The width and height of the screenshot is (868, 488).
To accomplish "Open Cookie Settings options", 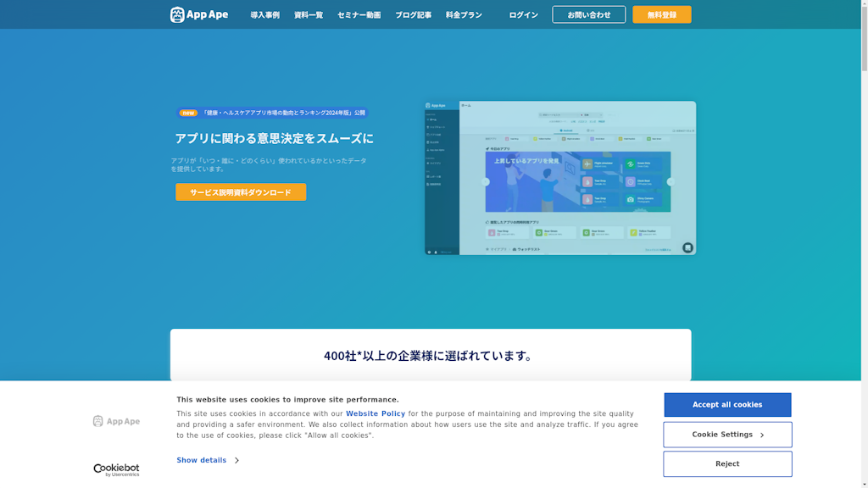I will pos(727,435).
